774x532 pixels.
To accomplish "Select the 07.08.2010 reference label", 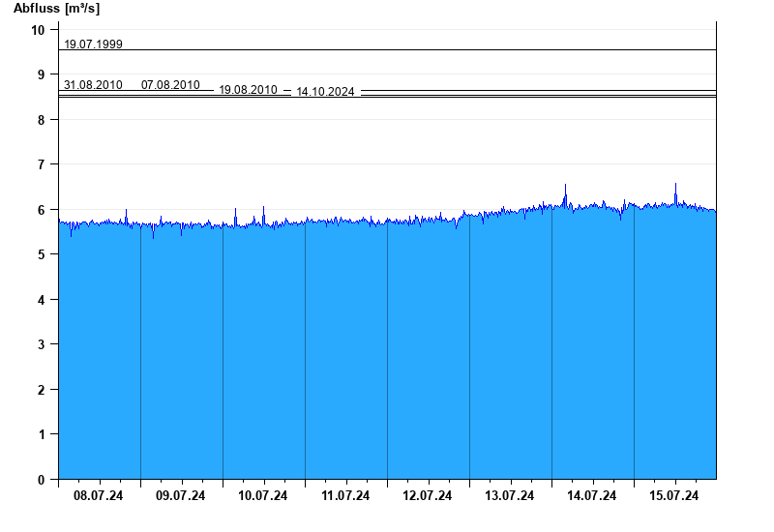I will [170, 85].
